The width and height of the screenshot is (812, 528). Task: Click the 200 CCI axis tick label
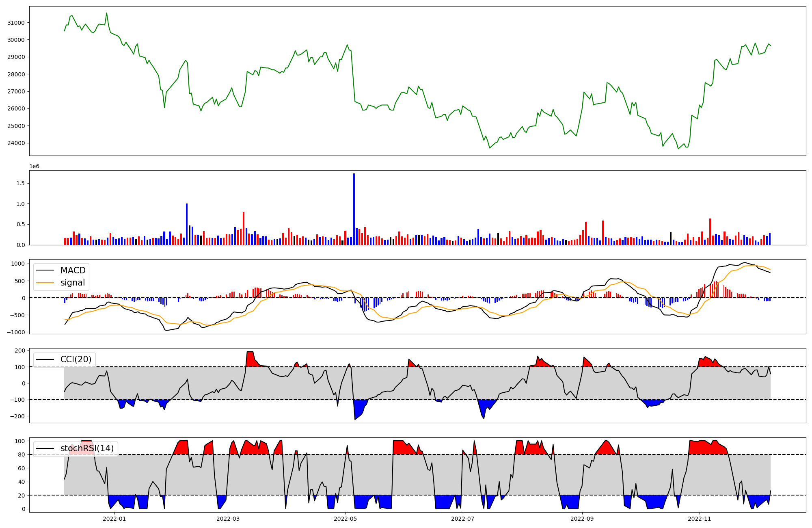[x=20, y=351]
